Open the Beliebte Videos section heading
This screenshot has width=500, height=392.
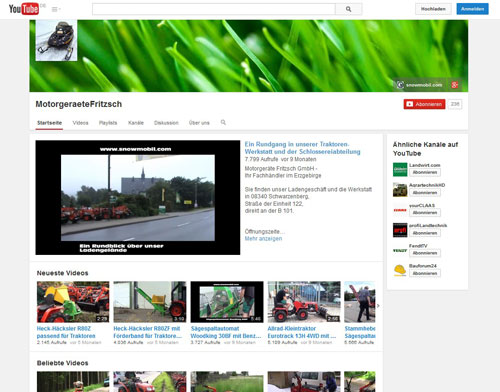[x=62, y=363]
